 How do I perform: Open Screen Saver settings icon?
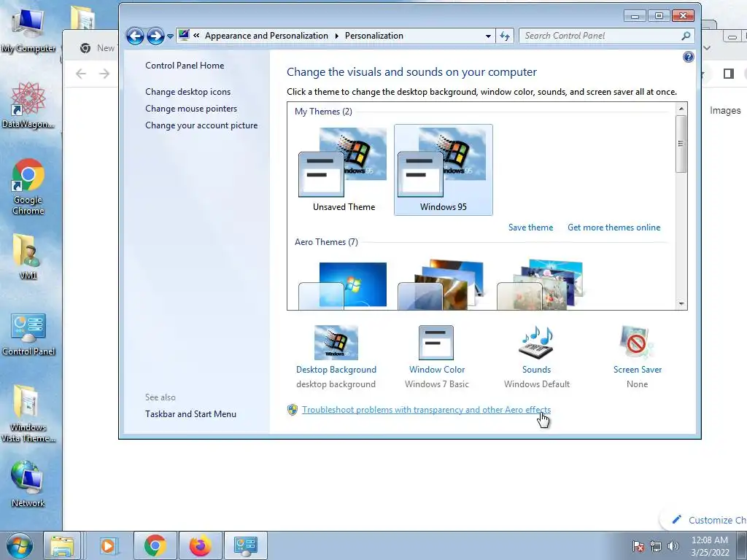tap(637, 343)
